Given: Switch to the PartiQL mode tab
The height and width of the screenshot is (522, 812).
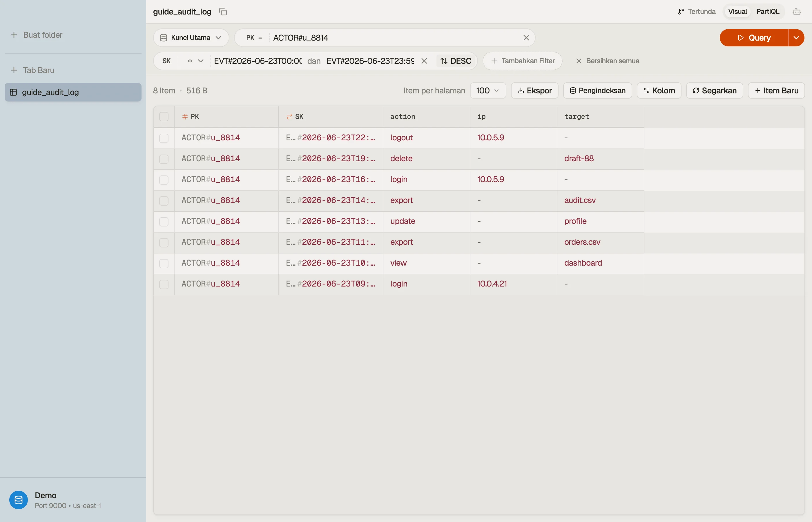Looking at the screenshot, I should tap(768, 12).
